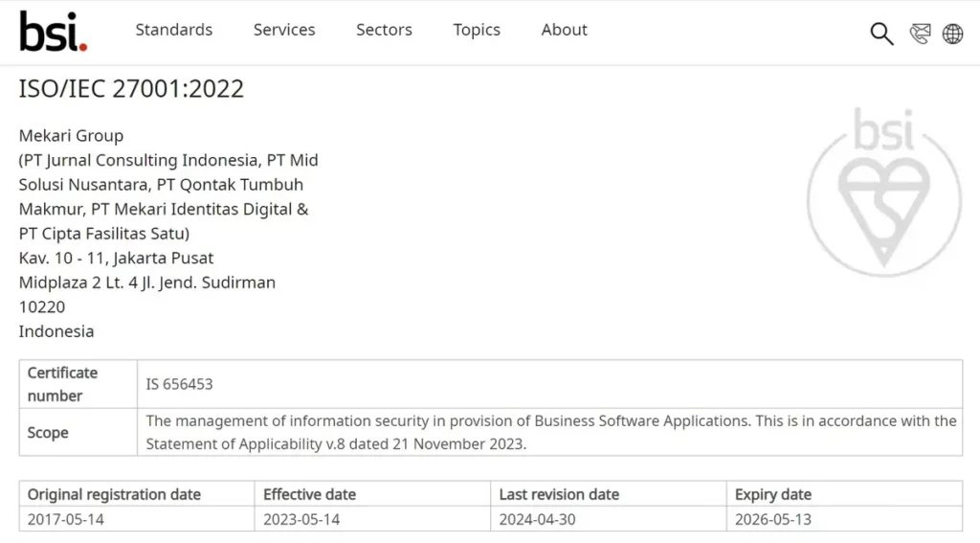Select the date 2017-05-14
Viewport: 980px width, 543px height.
66,519
